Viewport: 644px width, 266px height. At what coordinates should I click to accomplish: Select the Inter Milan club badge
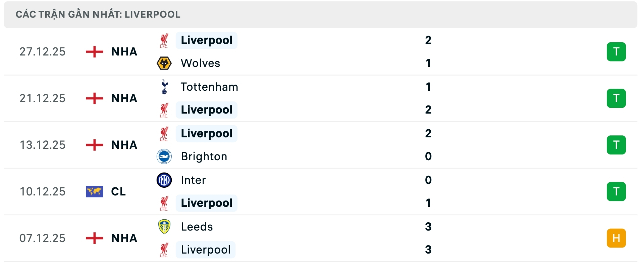pyautogui.click(x=165, y=180)
